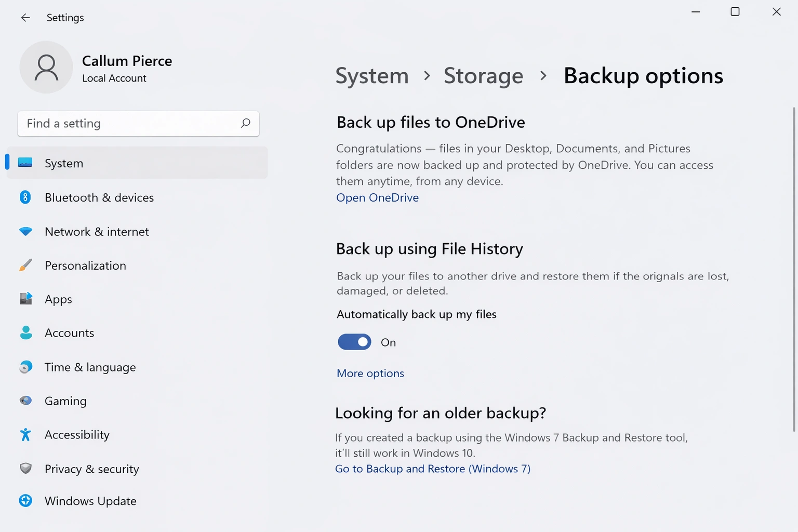Select System in the breadcrumb
The image size is (798, 532).
pyautogui.click(x=371, y=76)
